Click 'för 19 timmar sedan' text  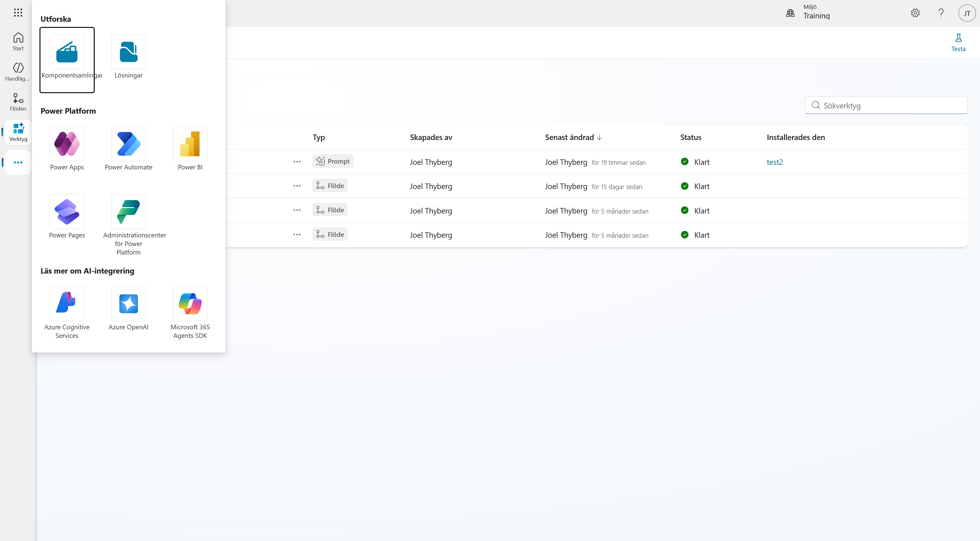(619, 162)
